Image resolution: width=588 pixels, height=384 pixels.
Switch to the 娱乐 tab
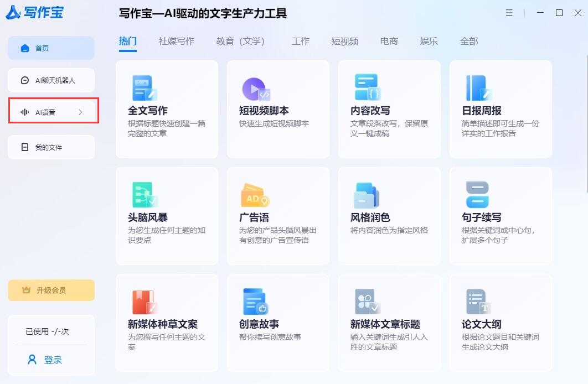(429, 41)
